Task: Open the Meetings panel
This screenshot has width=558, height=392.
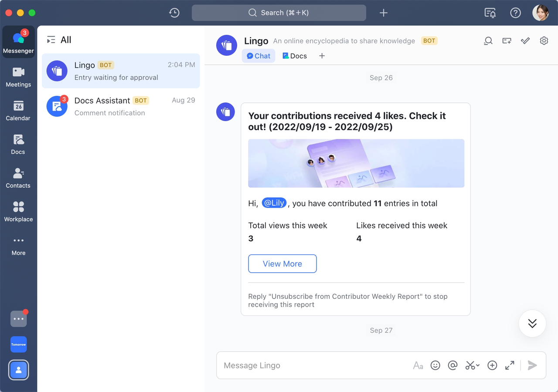Action: click(x=18, y=78)
